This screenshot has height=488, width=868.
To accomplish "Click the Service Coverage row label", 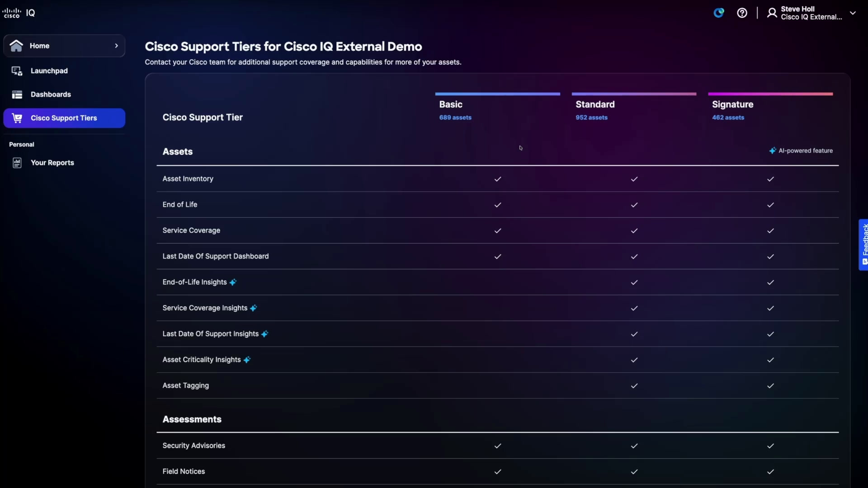I will [x=191, y=230].
